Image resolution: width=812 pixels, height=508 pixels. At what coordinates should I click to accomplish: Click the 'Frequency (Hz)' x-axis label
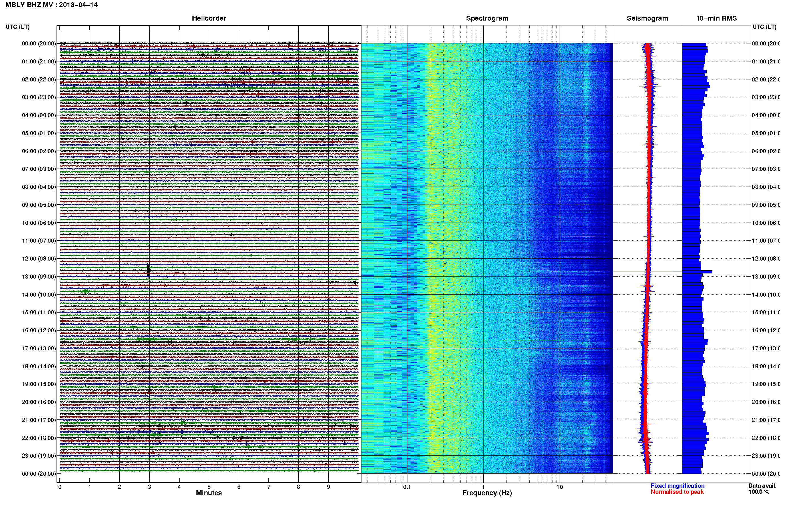tap(487, 493)
